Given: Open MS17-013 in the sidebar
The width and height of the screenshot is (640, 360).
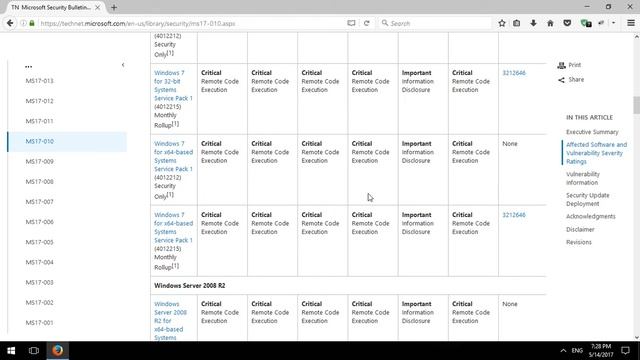Looking at the screenshot, I should [x=40, y=81].
